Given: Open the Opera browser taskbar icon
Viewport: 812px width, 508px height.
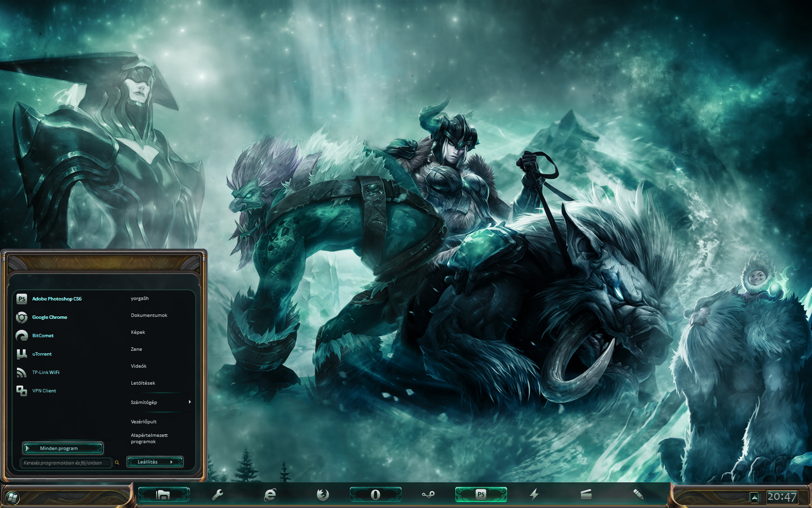Looking at the screenshot, I should (x=376, y=494).
